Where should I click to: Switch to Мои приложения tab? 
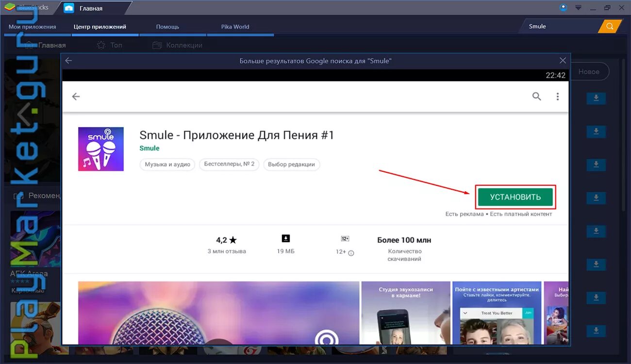tap(33, 27)
